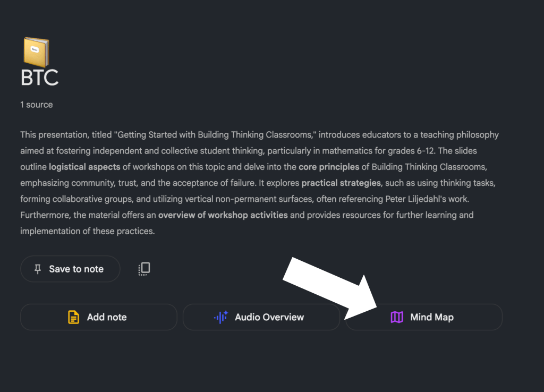
Task: Copy the summary using the copy icon
Action: [x=144, y=269]
